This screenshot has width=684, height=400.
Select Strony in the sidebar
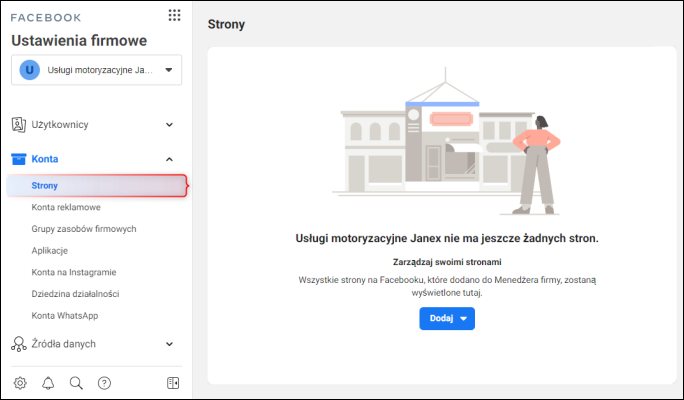[97, 185]
